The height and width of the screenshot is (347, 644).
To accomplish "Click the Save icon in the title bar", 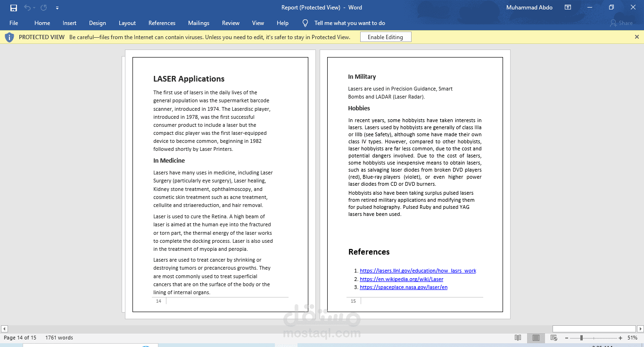I will pos(14,8).
